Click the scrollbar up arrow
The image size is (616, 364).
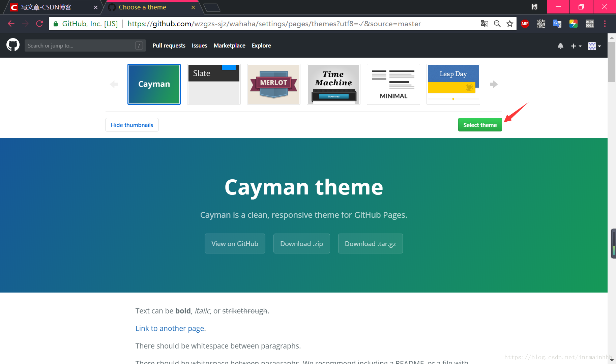point(612,37)
